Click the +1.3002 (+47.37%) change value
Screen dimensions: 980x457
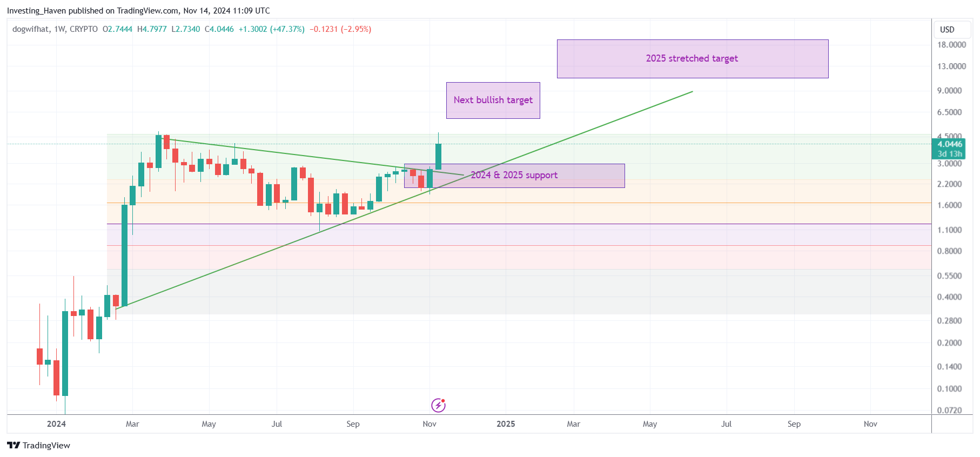272,29
